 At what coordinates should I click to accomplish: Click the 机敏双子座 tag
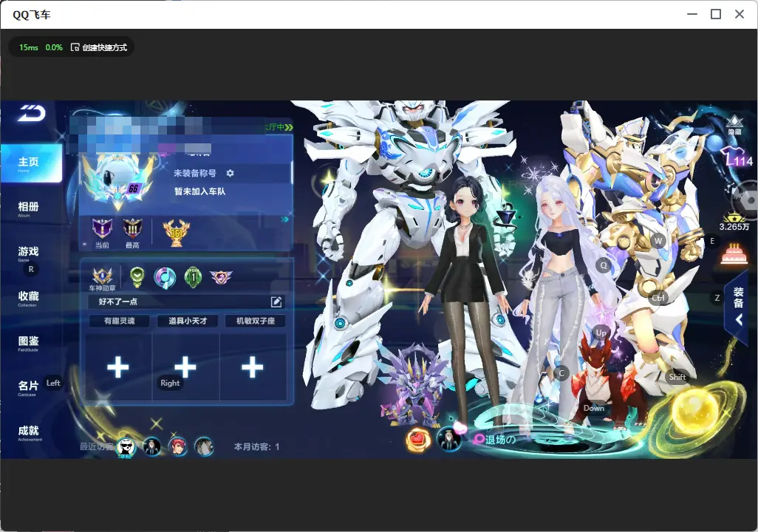255,321
